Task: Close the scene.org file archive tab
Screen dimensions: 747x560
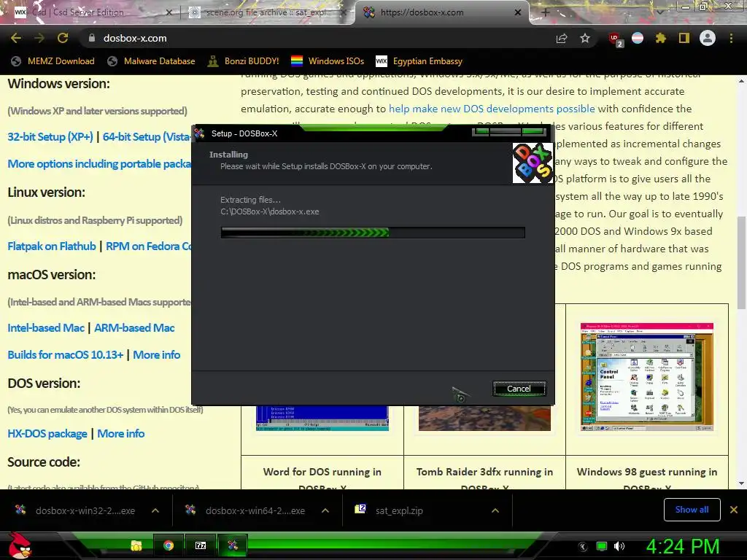Action: point(344,13)
